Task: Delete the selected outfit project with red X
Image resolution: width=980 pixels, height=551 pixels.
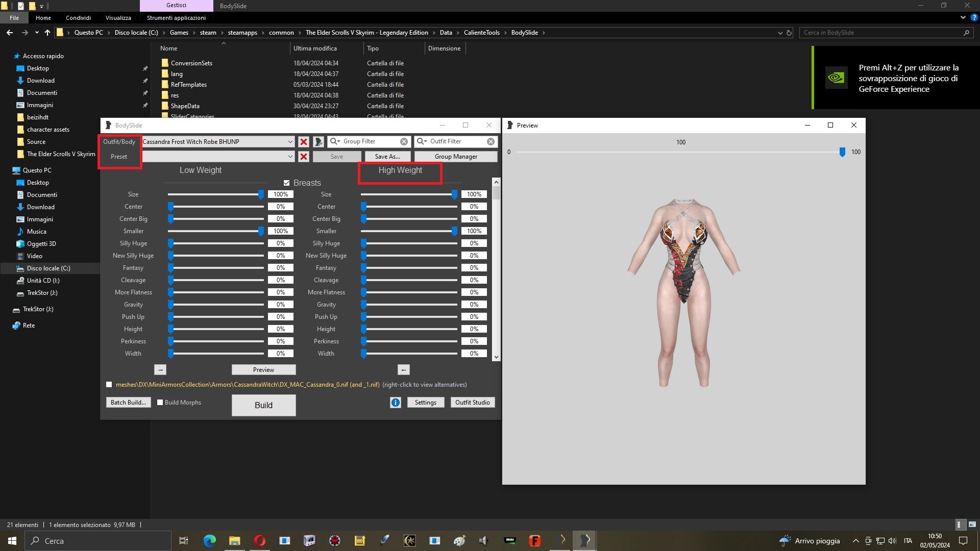Action: click(x=304, y=142)
